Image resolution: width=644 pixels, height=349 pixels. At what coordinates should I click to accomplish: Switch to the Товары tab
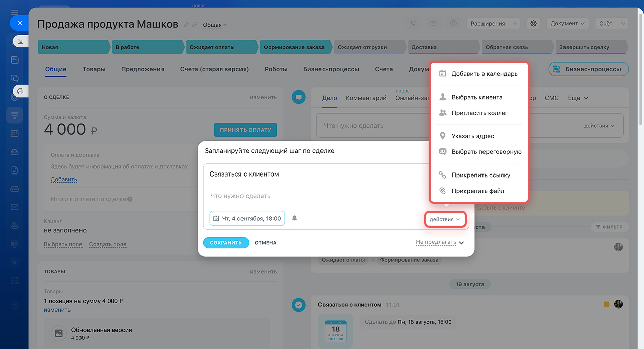click(94, 69)
